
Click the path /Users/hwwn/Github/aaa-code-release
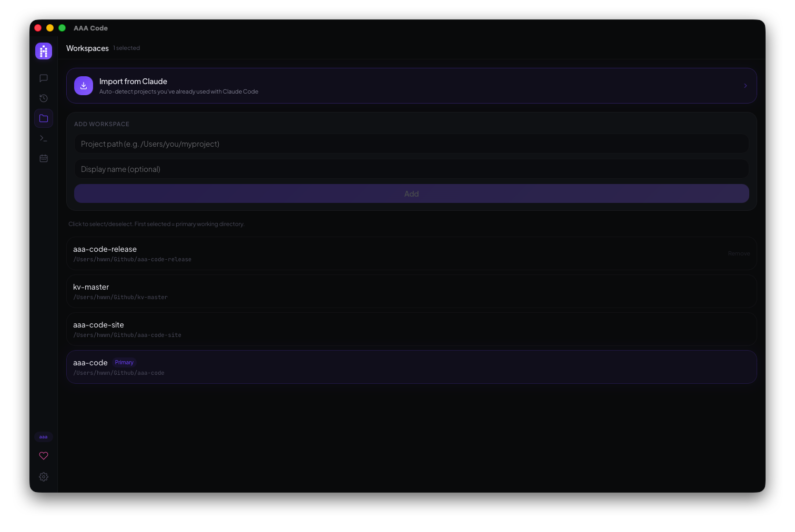[x=132, y=260]
